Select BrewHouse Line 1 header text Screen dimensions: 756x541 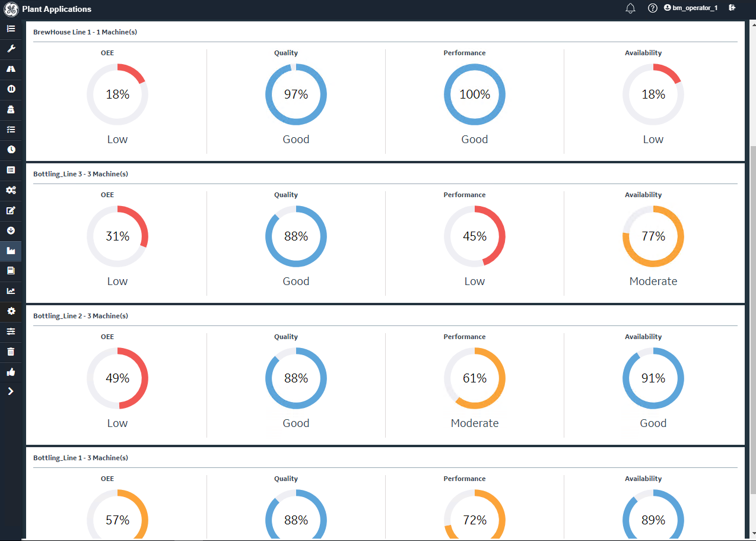click(x=85, y=32)
